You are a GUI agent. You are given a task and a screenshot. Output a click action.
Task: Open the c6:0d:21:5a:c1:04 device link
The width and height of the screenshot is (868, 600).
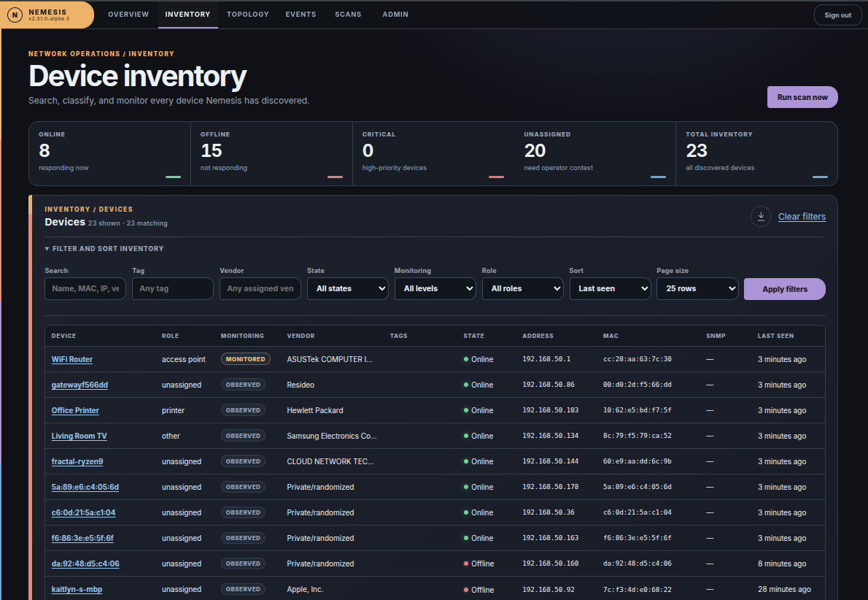click(84, 512)
